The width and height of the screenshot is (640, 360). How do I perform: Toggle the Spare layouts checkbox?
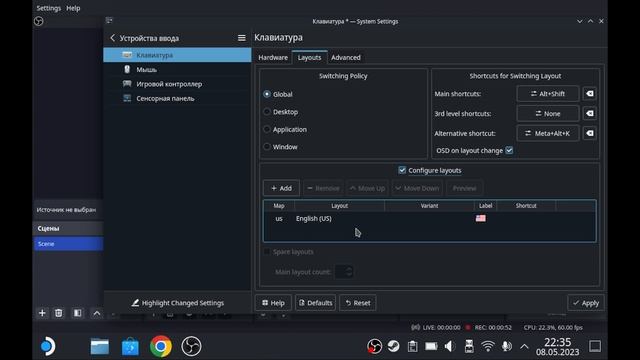[x=267, y=252]
